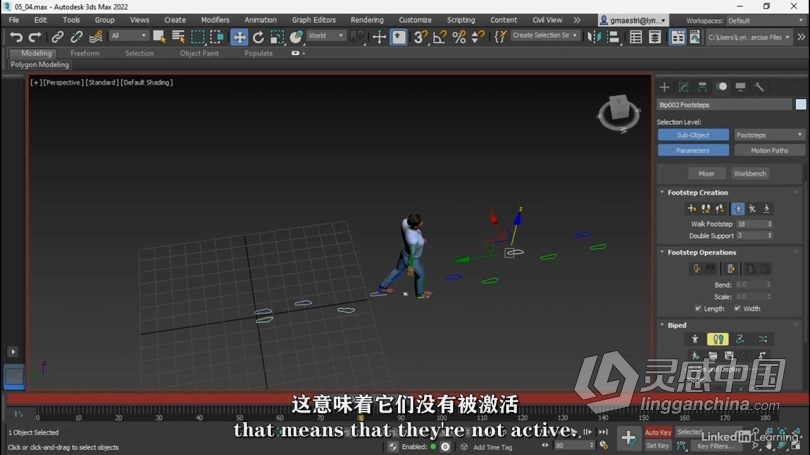This screenshot has width=810, height=455.
Task: Open selection filter dropdown showing All
Action: pos(128,36)
